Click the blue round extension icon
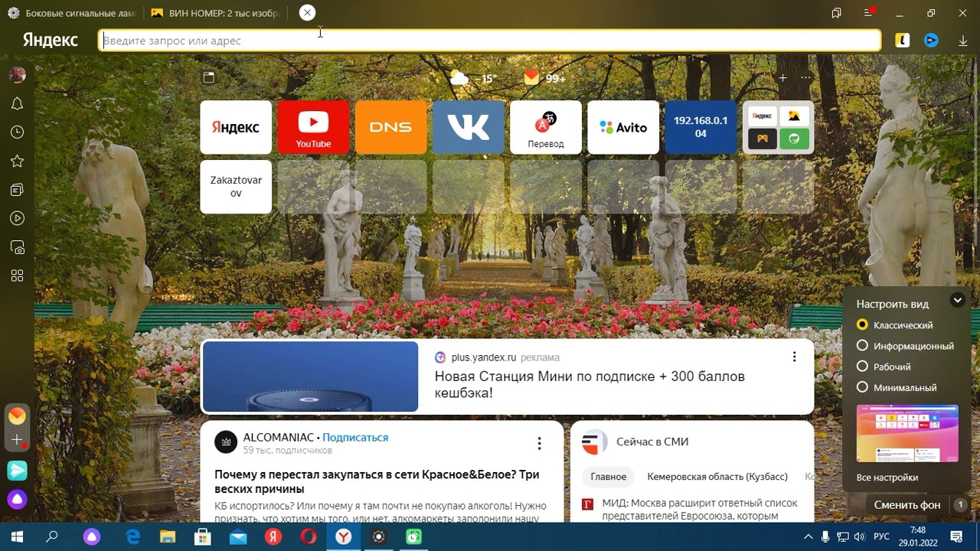The height and width of the screenshot is (551, 980). 931,41
